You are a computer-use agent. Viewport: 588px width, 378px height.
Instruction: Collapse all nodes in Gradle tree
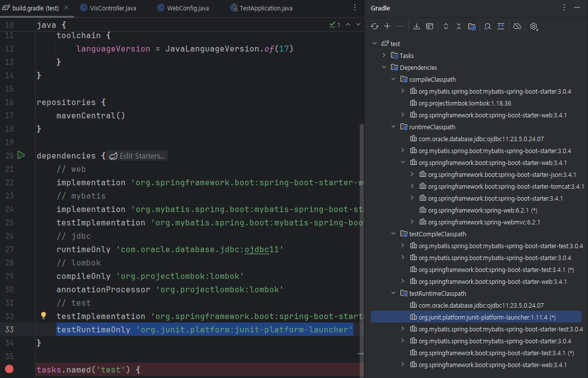(x=459, y=26)
